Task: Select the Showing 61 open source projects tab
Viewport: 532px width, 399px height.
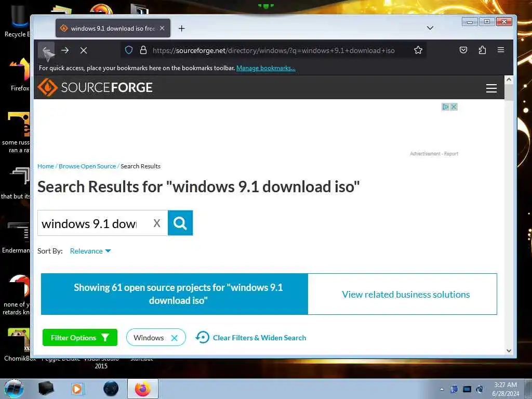Action: (175, 294)
